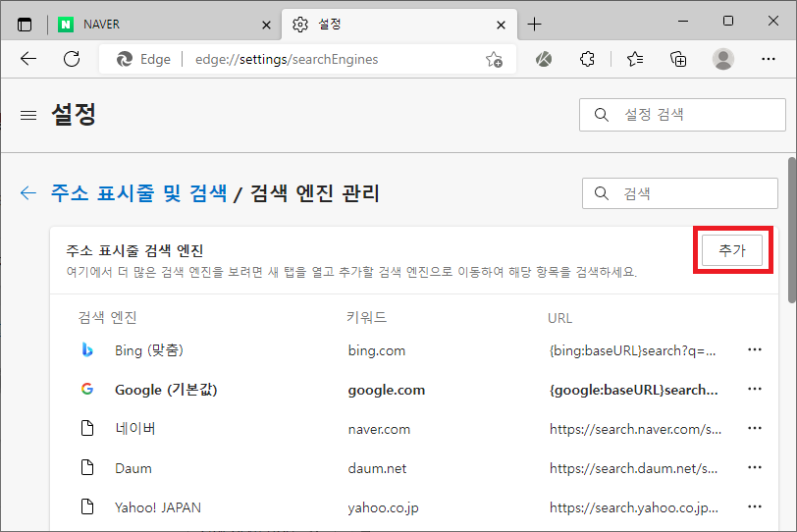Add this page to favorites star icon
797x532 pixels.
click(494, 60)
